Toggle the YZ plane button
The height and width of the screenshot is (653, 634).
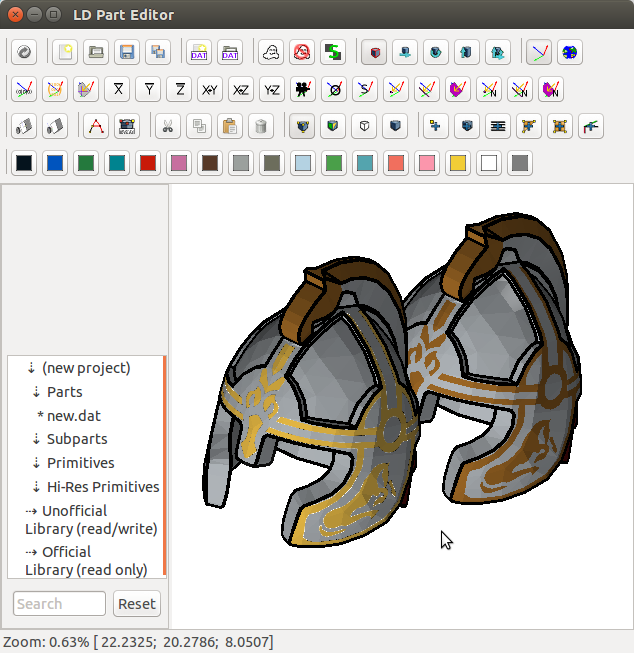point(272,89)
